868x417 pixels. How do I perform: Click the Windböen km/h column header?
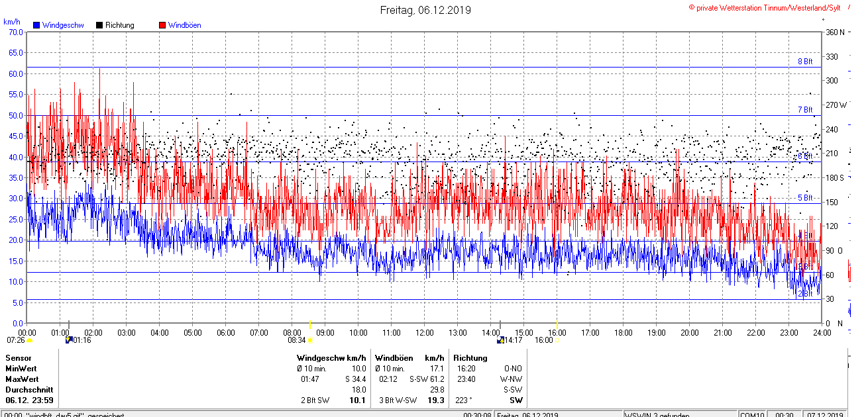[x=409, y=358]
